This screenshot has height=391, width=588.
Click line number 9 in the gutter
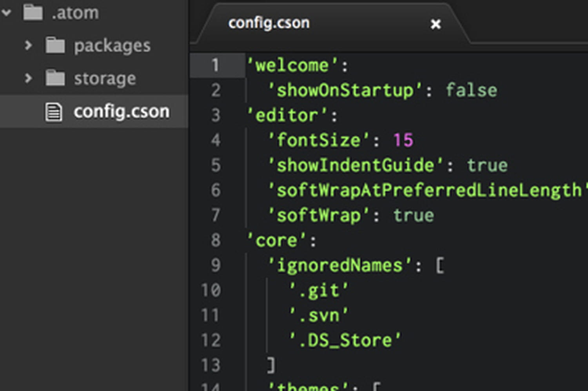(x=216, y=265)
